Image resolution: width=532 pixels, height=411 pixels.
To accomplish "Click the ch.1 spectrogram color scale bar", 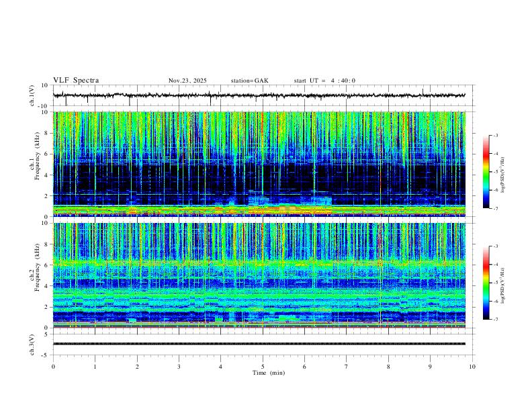I will 486,172.
